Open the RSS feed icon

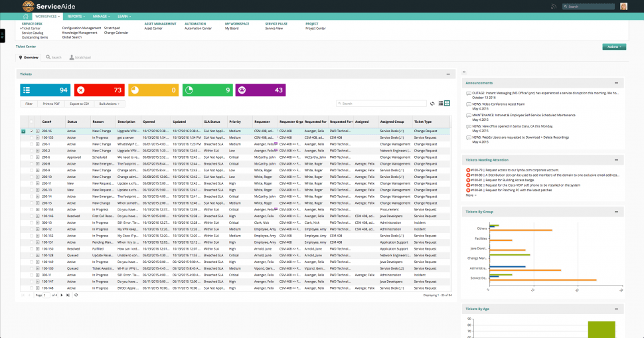(x=554, y=6)
